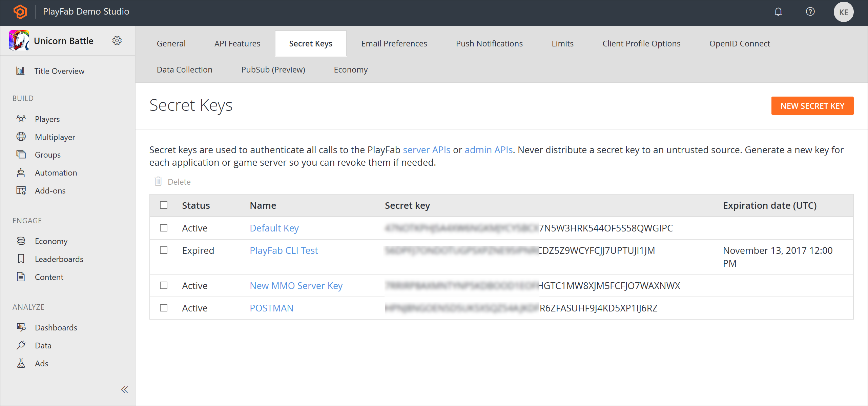The width and height of the screenshot is (868, 406).
Task: Open the POSTMAN key link
Action: [271, 308]
